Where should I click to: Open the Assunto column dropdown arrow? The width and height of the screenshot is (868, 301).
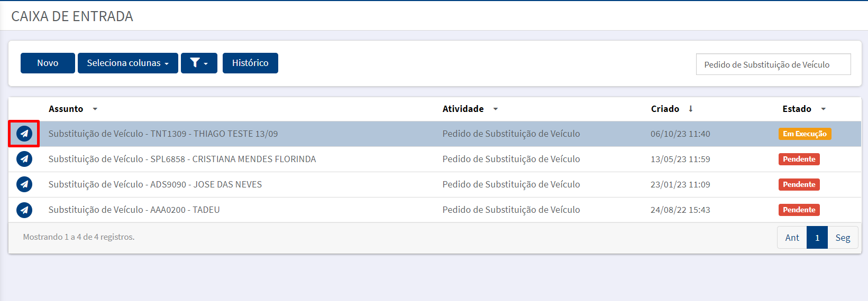[95, 109]
